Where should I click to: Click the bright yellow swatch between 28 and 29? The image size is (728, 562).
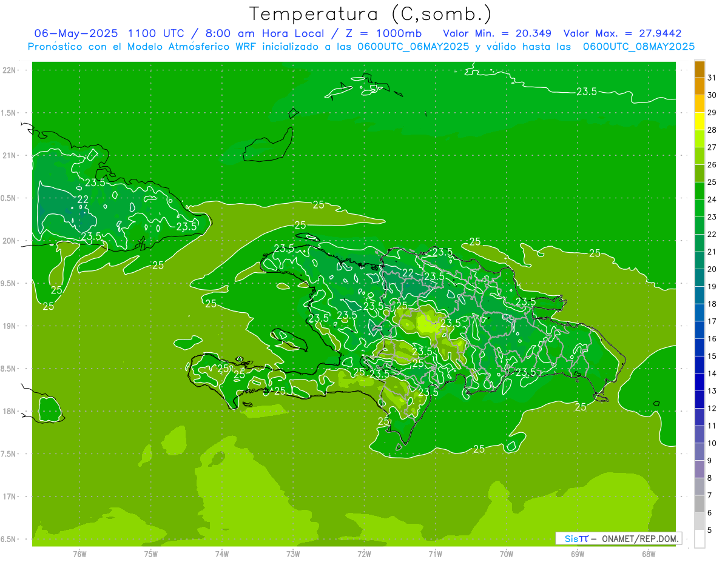click(x=699, y=122)
